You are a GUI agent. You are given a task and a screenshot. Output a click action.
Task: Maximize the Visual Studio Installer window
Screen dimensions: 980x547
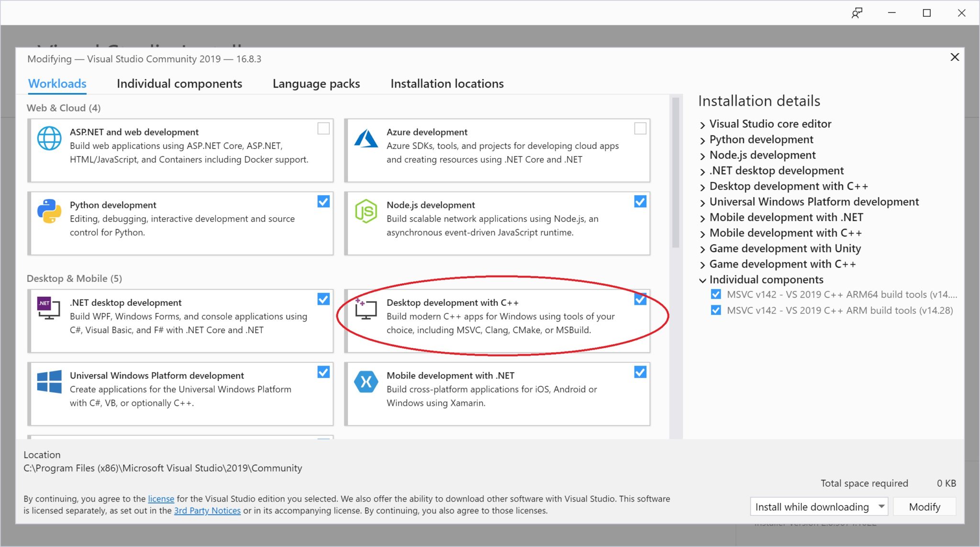click(926, 13)
